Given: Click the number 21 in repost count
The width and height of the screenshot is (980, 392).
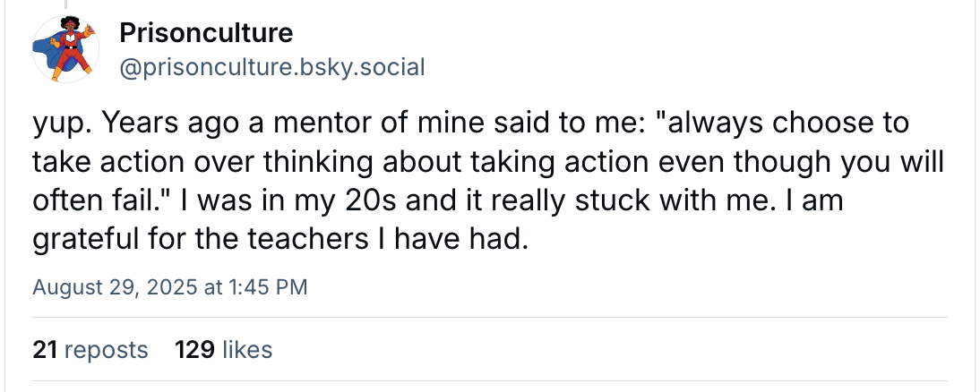Looking at the screenshot, I should coord(45,349).
